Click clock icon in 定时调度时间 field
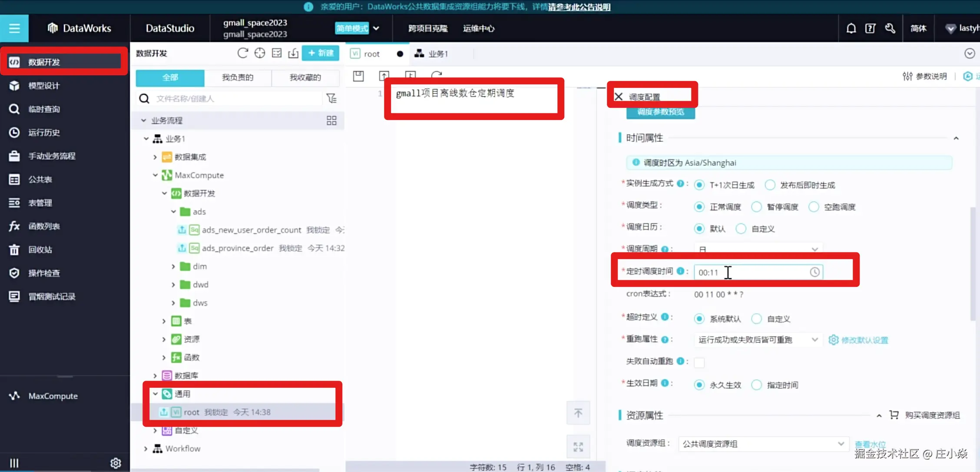The image size is (980, 472). coord(814,272)
